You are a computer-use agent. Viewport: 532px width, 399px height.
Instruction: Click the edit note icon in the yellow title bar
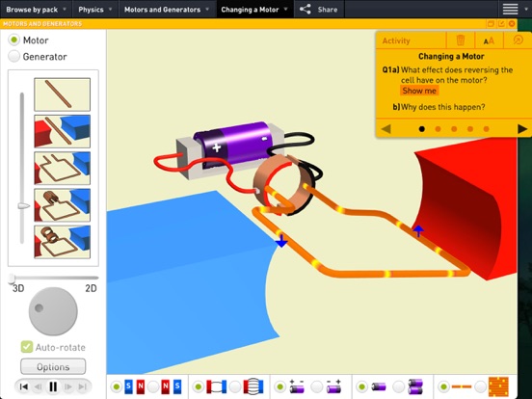click(x=501, y=23)
